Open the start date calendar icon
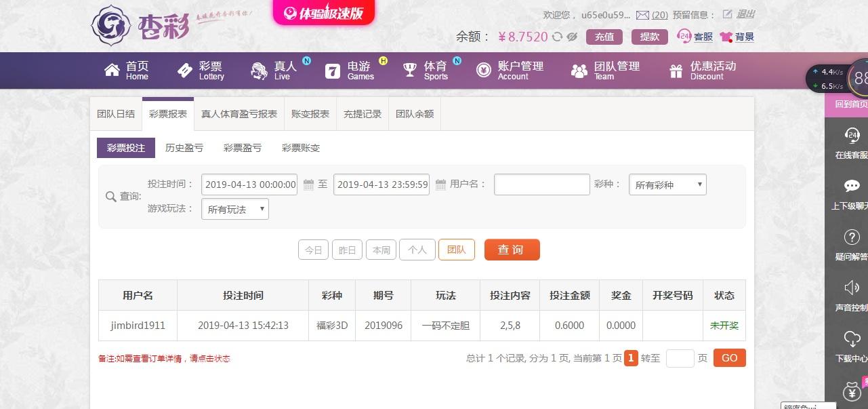The image size is (868, 409). pos(308,184)
